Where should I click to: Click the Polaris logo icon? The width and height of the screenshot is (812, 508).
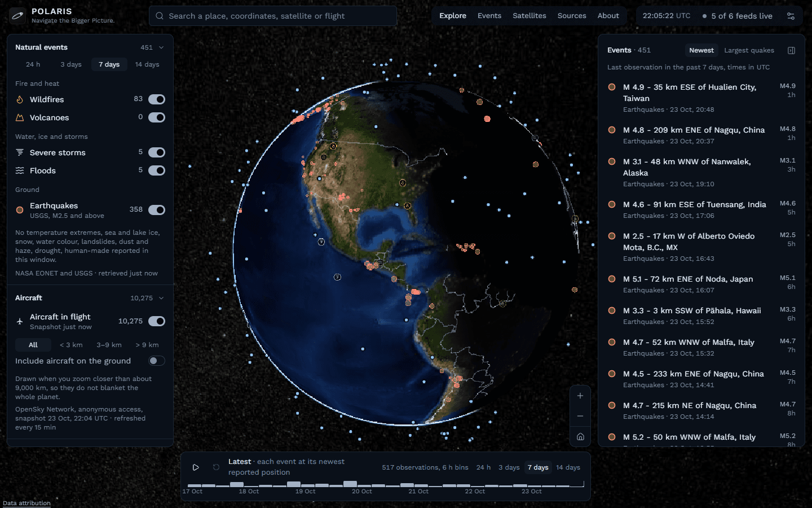coord(17,16)
